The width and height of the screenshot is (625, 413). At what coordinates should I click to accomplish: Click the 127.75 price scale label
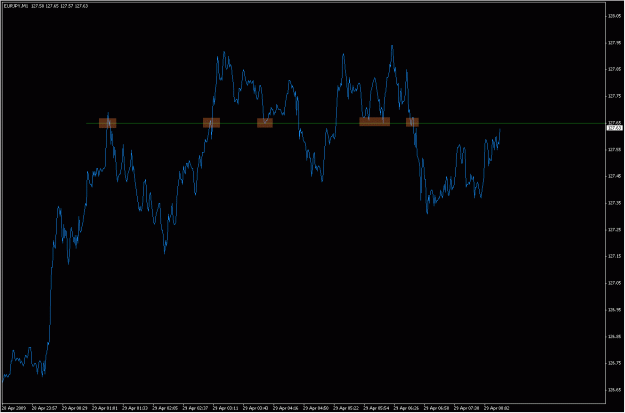[x=613, y=96]
